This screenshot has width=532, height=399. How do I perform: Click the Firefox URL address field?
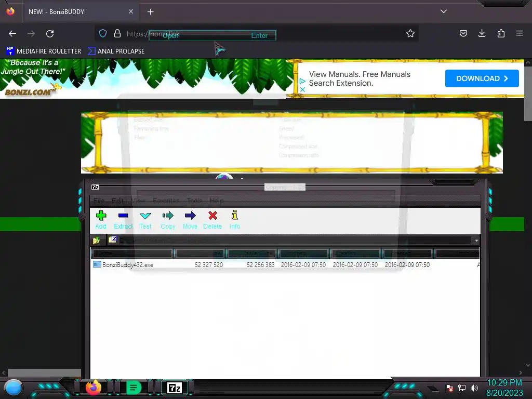[x=256, y=34]
